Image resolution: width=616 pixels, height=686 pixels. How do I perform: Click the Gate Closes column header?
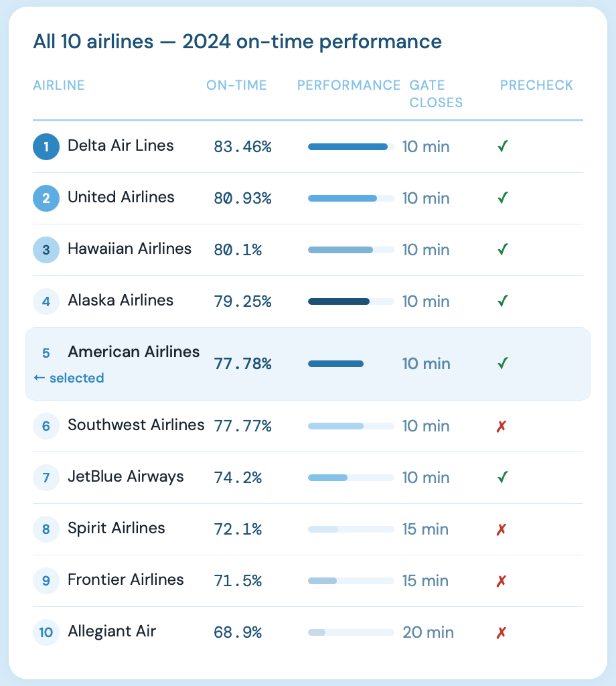[436, 94]
